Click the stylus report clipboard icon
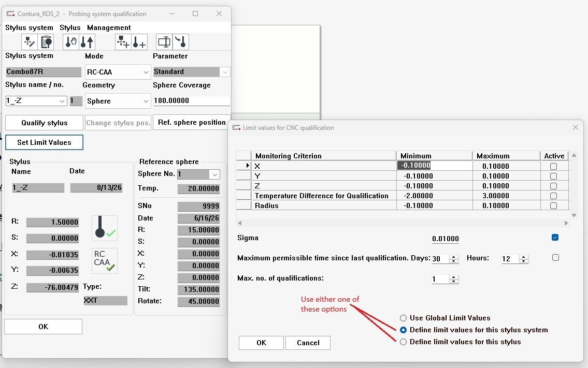Viewport: 588px width, 368px height. (x=46, y=42)
